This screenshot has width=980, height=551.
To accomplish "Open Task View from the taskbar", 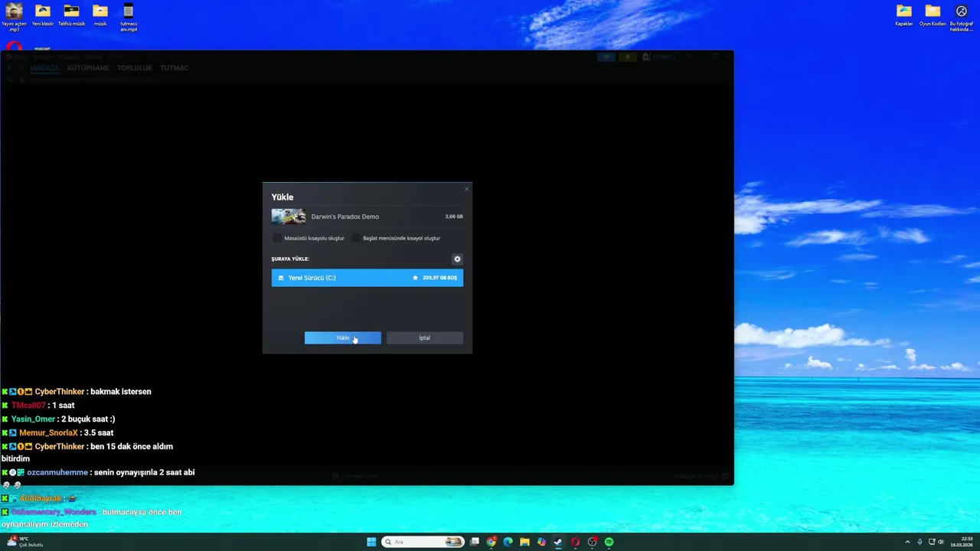I will (x=475, y=542).
